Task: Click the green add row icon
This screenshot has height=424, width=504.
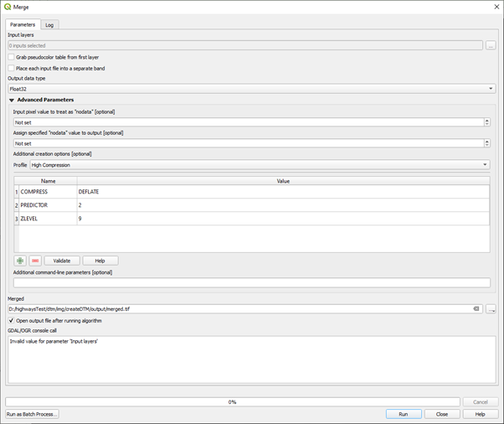Action: [20, 261]
